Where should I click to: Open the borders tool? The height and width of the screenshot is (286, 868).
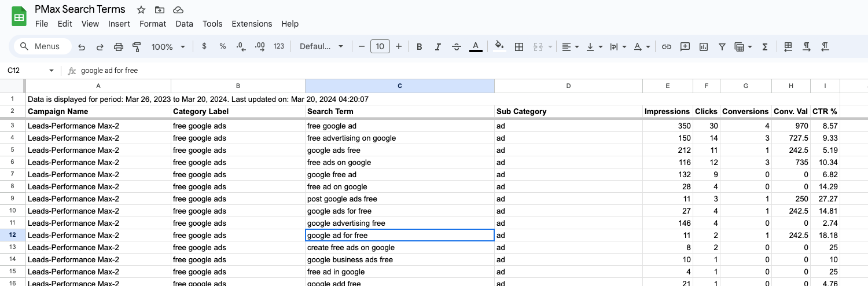pos(519,47)
